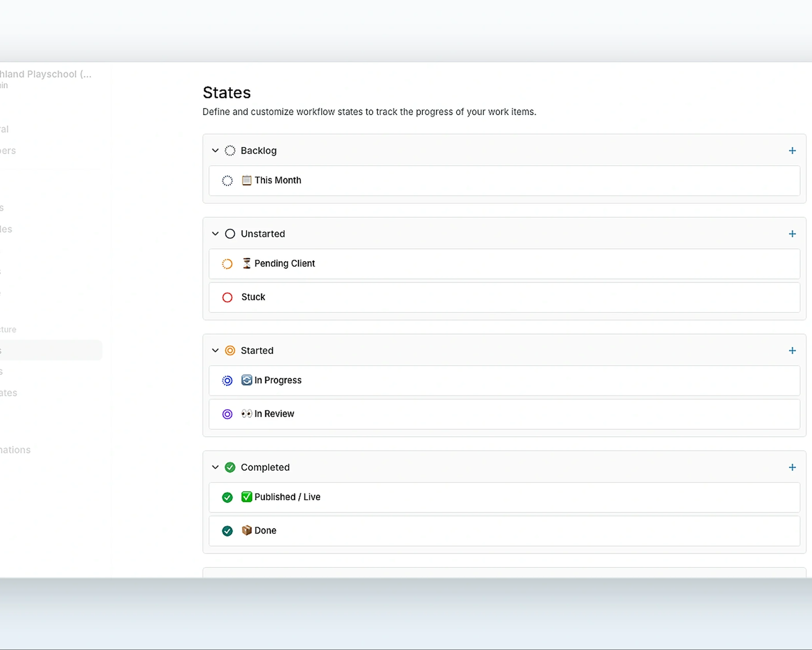Select the In Progress state row

tap(504, 381)
